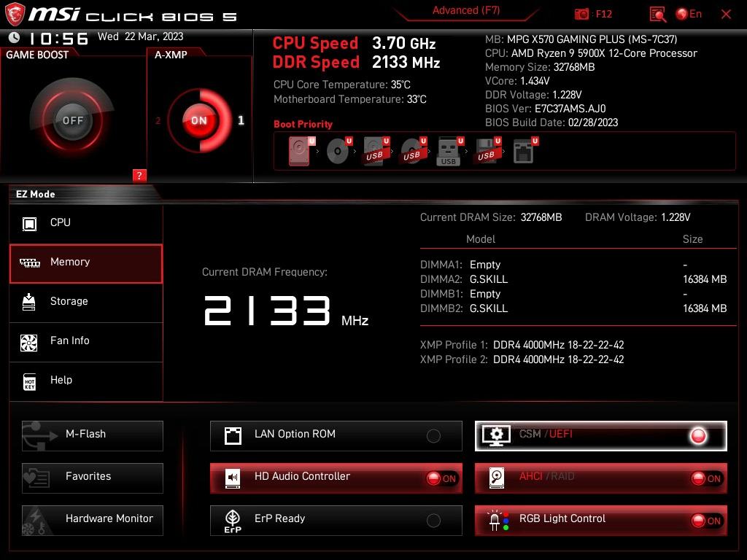Switch the CSM/UEFI red toggle
The width and height of the screenshot is (747, 560).
[x=698, y=436]
